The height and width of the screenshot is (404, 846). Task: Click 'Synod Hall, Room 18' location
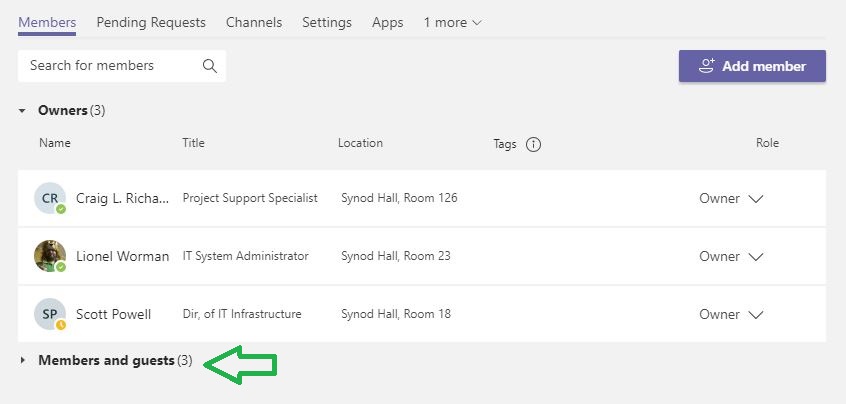tap(395, 313)
